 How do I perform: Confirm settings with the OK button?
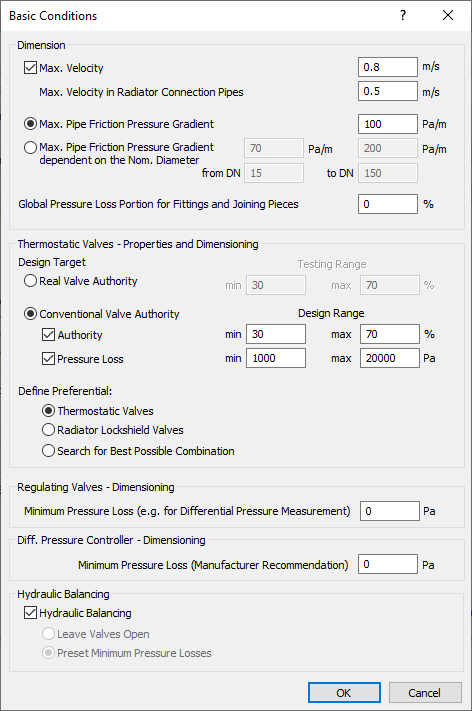344,693
